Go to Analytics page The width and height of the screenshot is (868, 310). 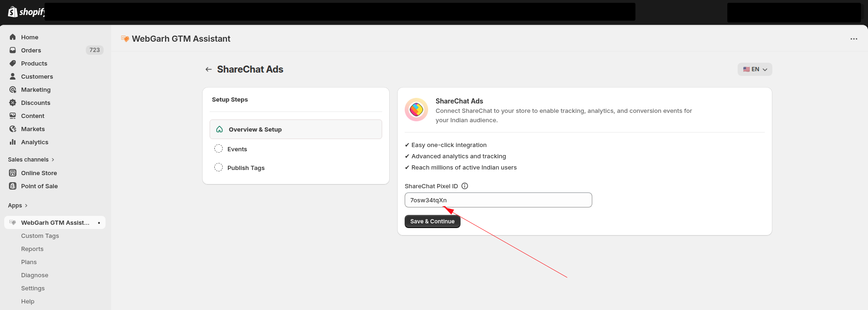(35, 142)
